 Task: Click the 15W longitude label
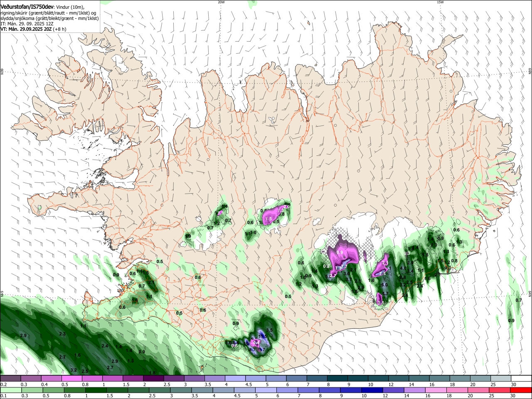click(x=440, y=2)
